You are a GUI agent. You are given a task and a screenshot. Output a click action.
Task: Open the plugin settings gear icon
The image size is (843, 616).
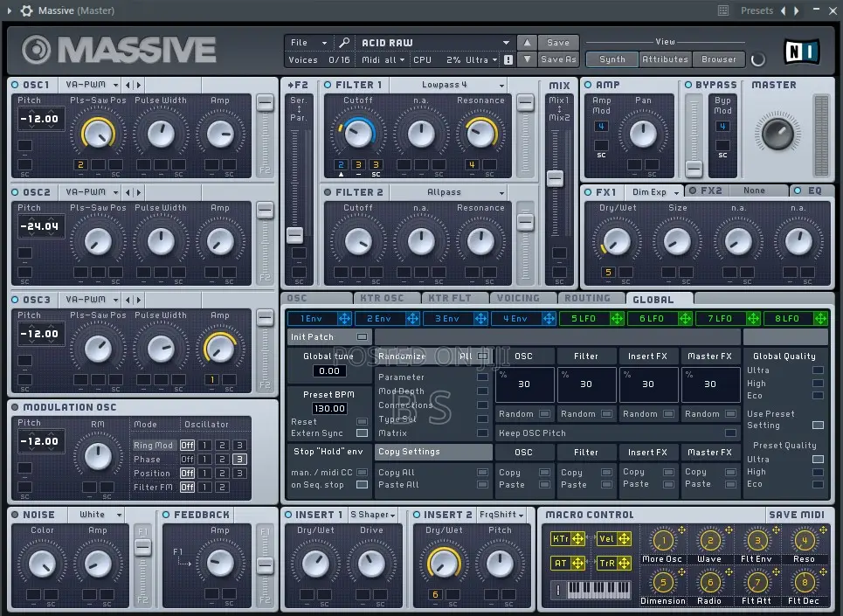pos(26,10)
